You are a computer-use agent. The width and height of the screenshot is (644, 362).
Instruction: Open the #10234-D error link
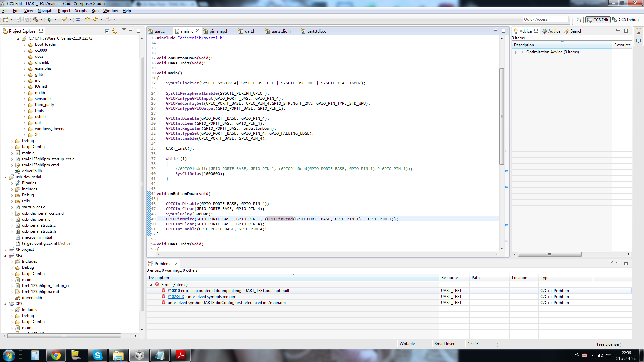pyautogui.click(x=176, y=297)
